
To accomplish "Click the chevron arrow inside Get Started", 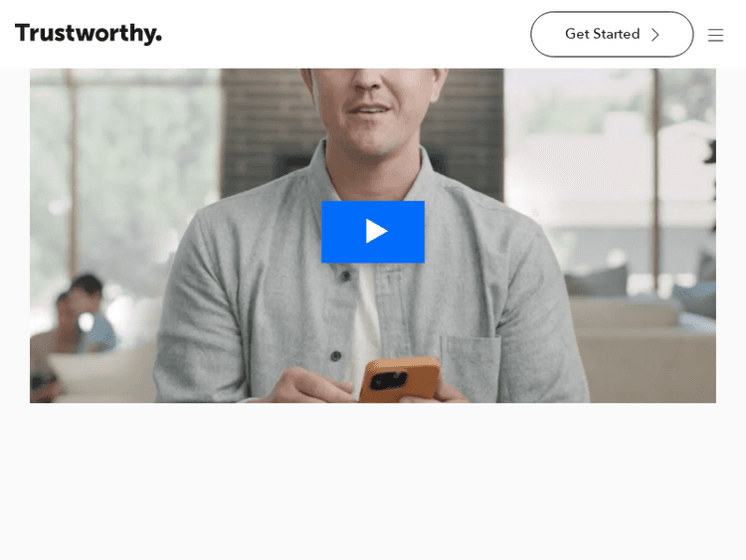I will (x=655, y=35).
